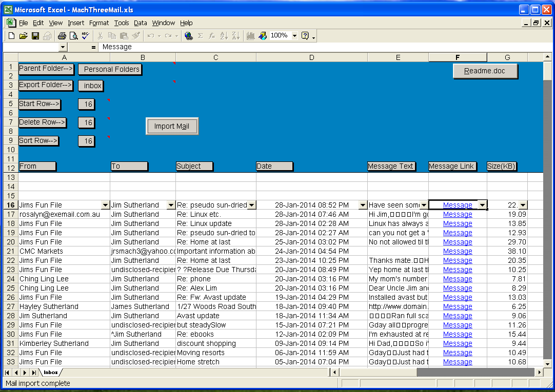Open the filter dropdown beside Jims Fun File in row 16

point(105,205)
